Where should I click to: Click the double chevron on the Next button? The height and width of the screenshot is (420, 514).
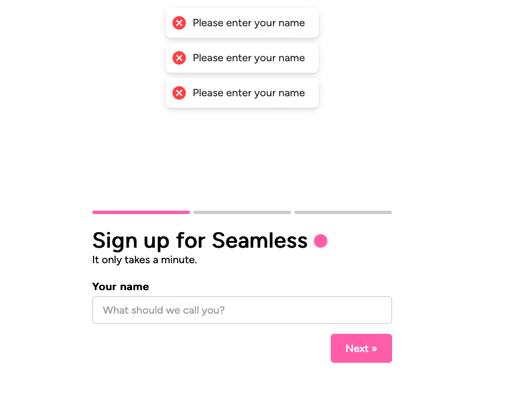click(375, 349)
